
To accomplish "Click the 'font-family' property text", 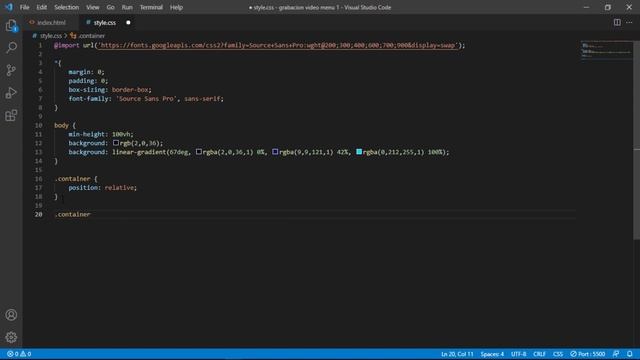I will (x=89, y=99).
